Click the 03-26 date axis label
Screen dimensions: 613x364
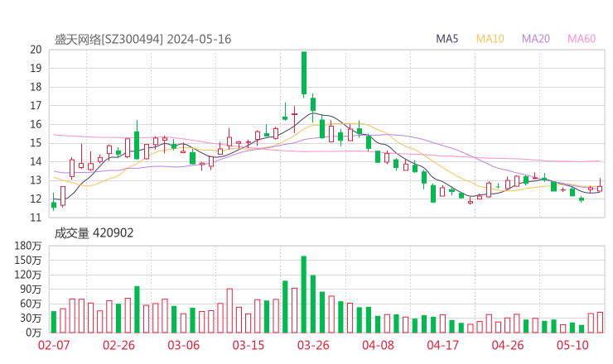coord(313,345)
